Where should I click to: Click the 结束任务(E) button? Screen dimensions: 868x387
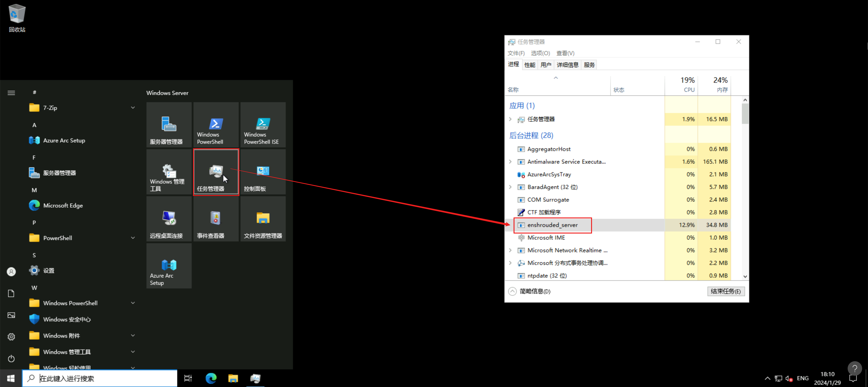pyautogui.click(x=725, y=291)
